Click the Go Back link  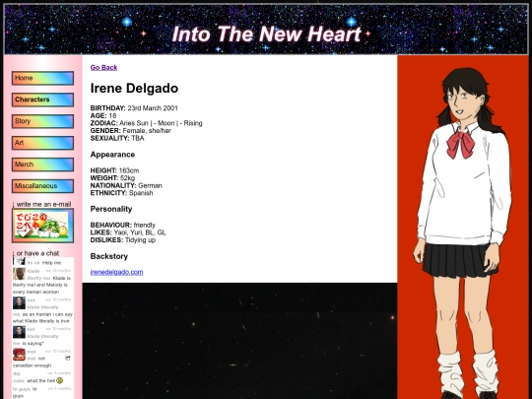[x=103, y=68]
